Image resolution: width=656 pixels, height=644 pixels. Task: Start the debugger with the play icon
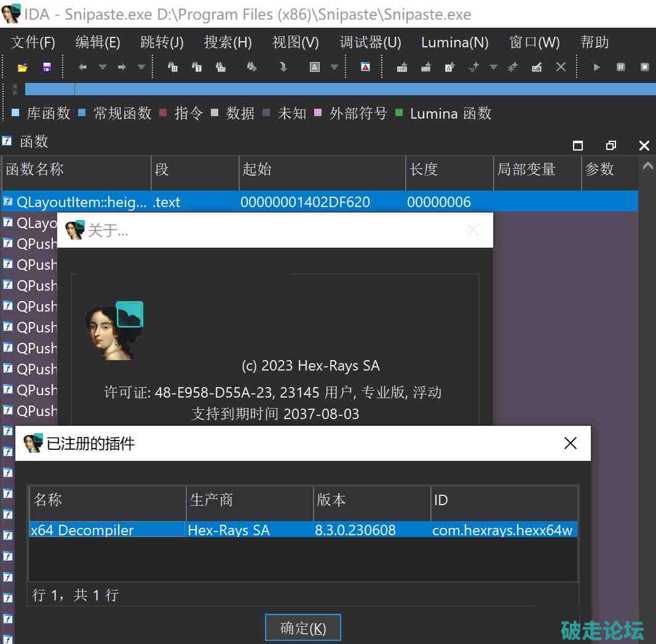pos(596,68)
